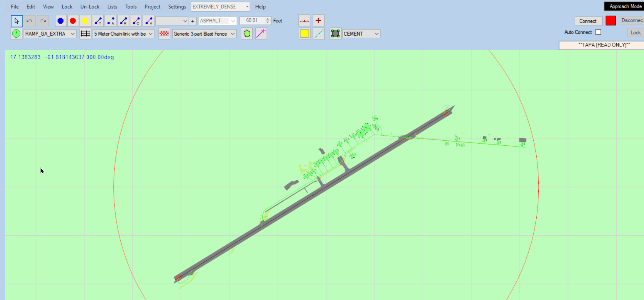Select the blue octagon node tool
The height and width of the screenshot is (300, 644).
(61, 21)
